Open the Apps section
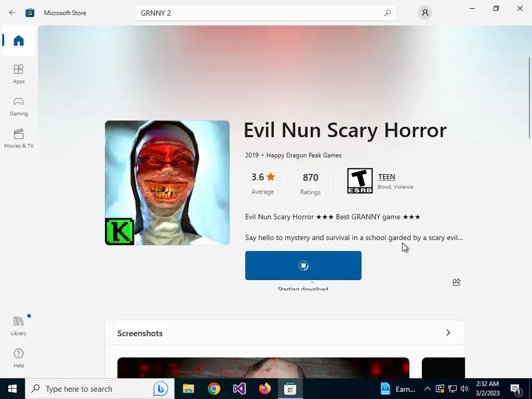Image resolution: width=532 pixels, height=399 pixels. click(x=19, y=74)
